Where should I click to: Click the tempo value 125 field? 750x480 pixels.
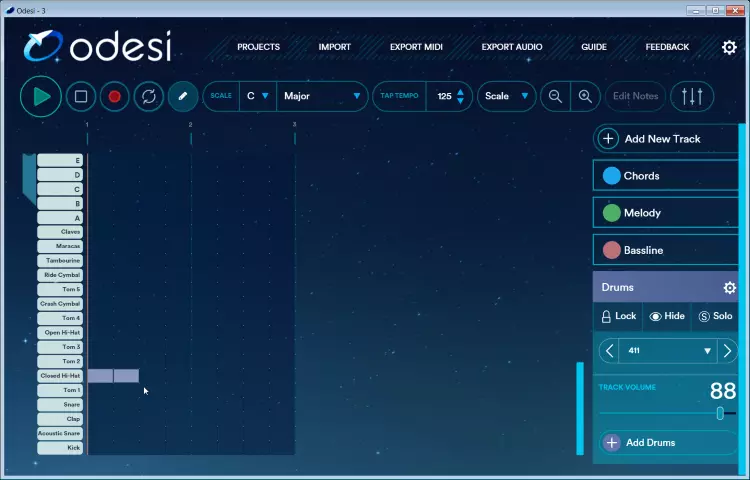tap(444, 96)
